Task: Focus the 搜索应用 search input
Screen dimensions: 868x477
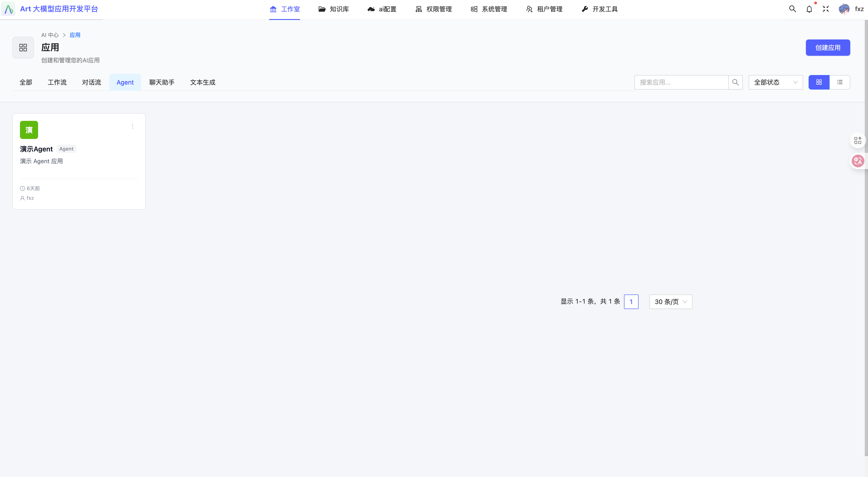Action: coord(681,82)
